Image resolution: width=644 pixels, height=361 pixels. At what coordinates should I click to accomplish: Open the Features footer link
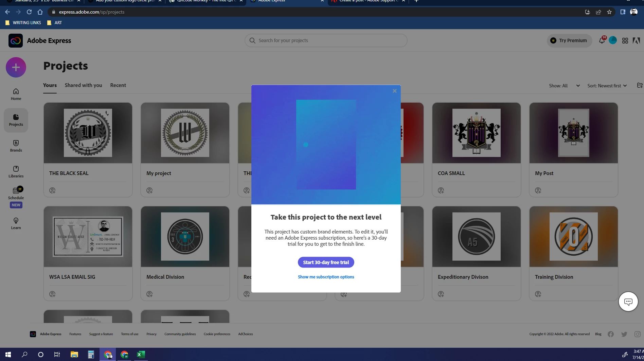coord(75,334)
